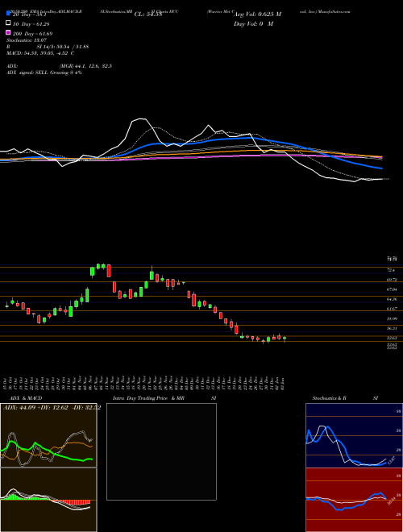
Task: Click the magenta 200 Day EMA legend swatch
Action: (x=9, y=32)
